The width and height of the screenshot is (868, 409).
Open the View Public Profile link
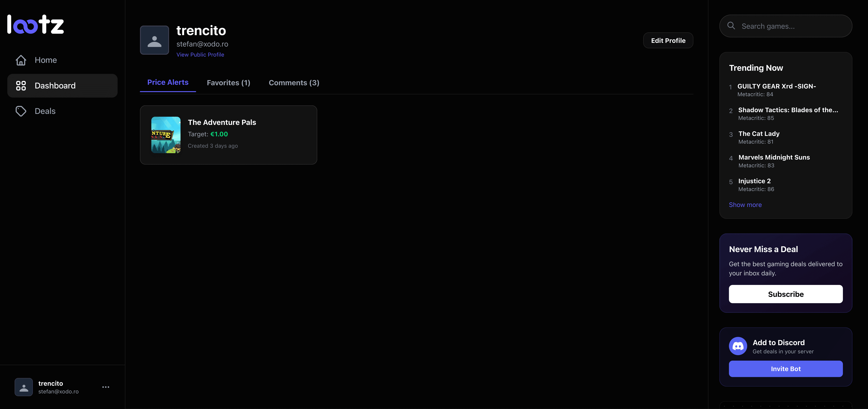tap(200, 55)
